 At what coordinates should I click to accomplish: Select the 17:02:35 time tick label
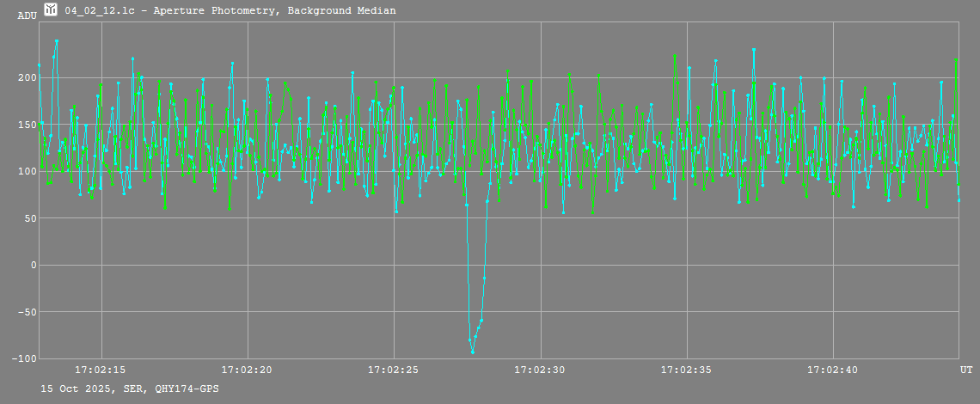[686, 370]
